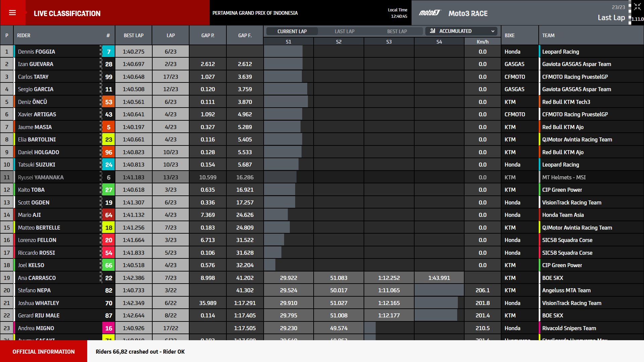
Task: Exit fullscreen with the collapse arrows icon
Action: click(x=637, y=6)
